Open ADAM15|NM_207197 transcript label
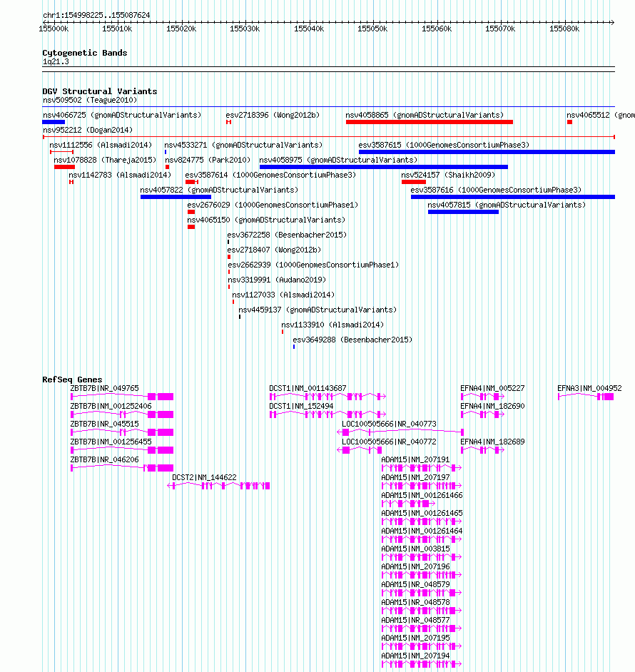The image size is (635, 672). click(415, 478)
